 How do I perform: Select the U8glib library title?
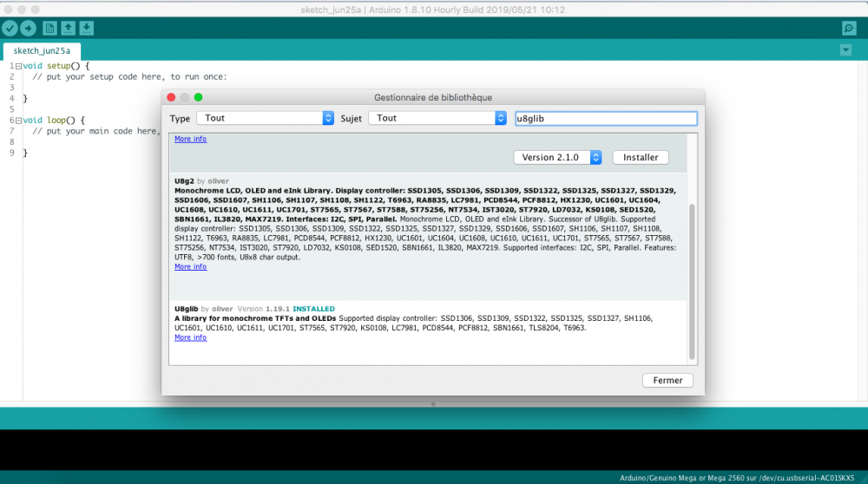point(186,309)
